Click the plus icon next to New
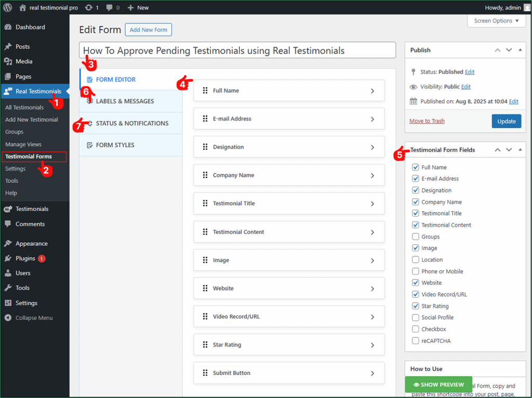This screenshot has width=532, height=398. pyautogui.click(x=130, y=7)
